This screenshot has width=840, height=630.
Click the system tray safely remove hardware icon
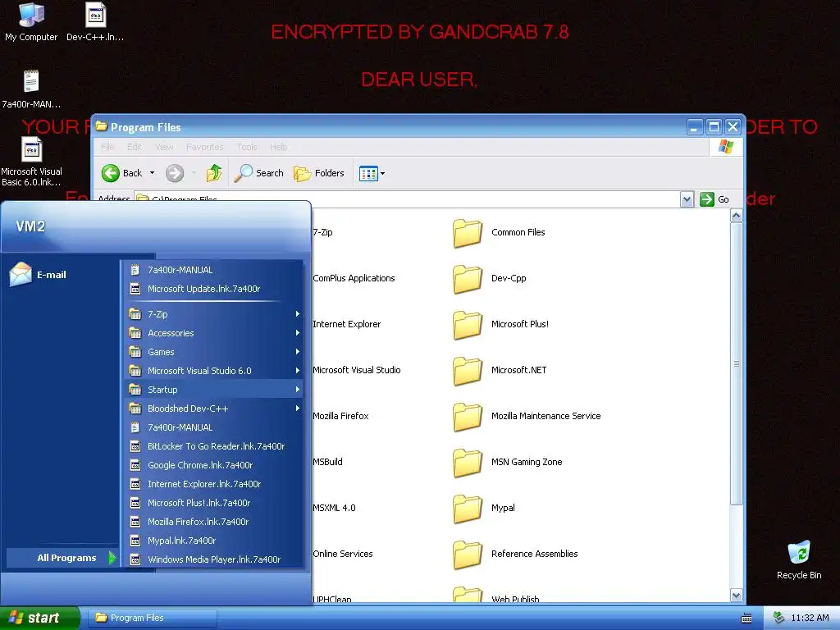click(778, 619)
